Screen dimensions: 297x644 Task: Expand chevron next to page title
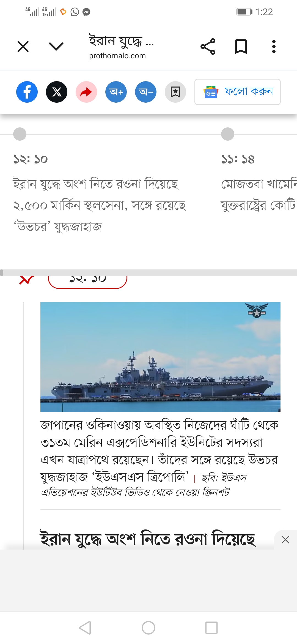(x=56, y=46)
